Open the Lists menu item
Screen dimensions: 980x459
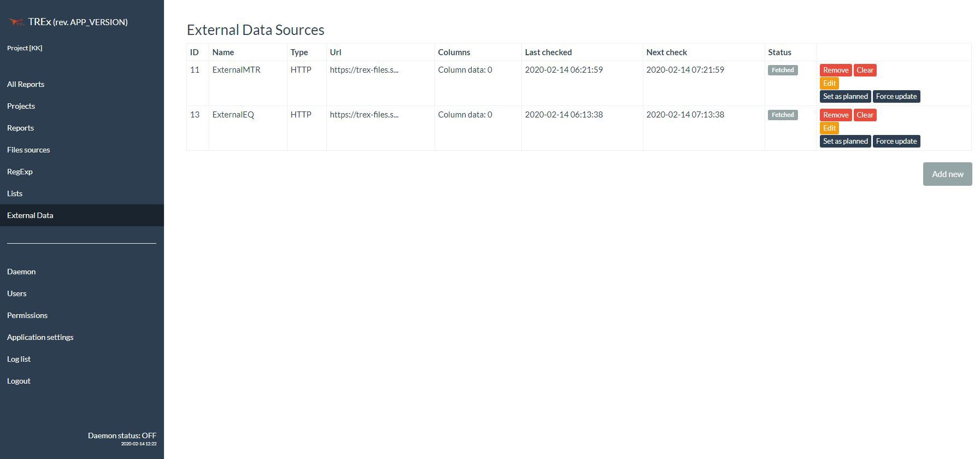(x=15, y=193)
